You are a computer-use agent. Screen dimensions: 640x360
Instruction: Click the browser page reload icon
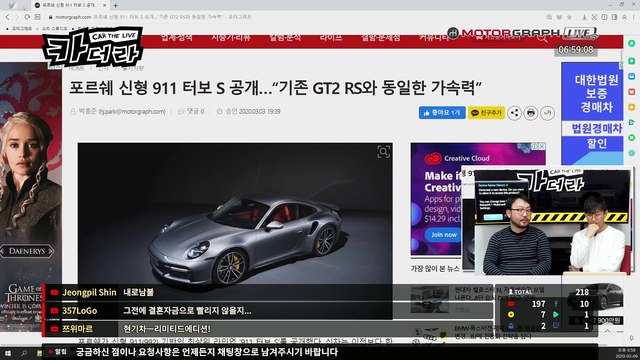pos(27,17)
